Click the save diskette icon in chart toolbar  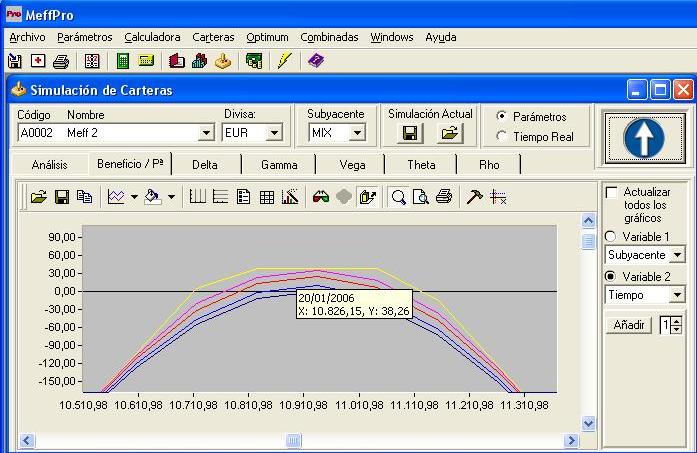point(62,196)
